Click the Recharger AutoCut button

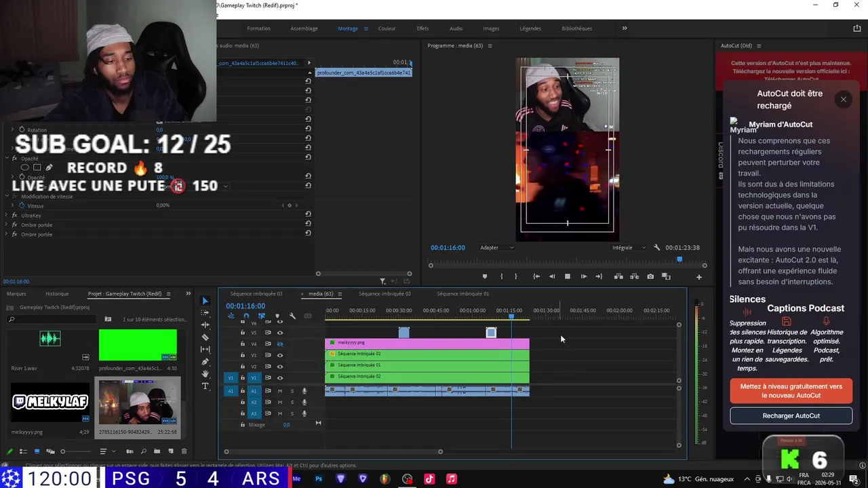pyautogui.click(x=791, y=415)
